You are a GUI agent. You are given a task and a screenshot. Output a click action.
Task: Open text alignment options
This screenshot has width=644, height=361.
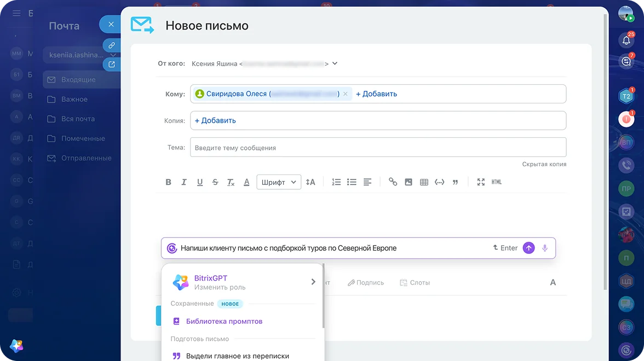367,182
